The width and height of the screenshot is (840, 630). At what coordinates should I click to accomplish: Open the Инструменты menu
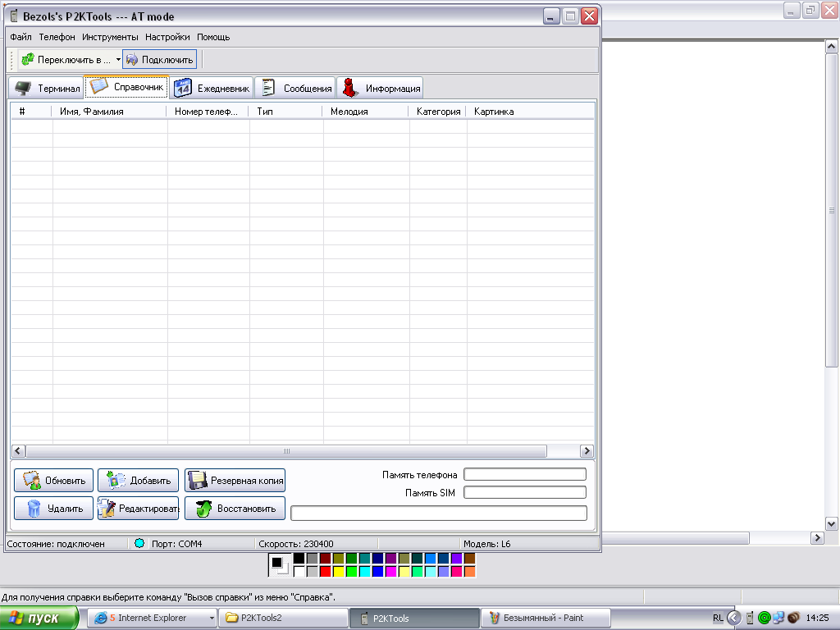(110, 37)
